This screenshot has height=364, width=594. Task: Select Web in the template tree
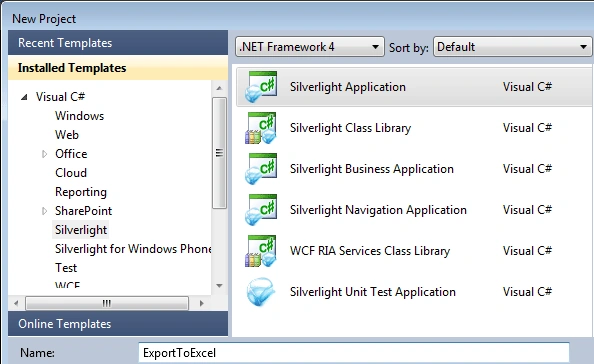[x=67, y=135]
